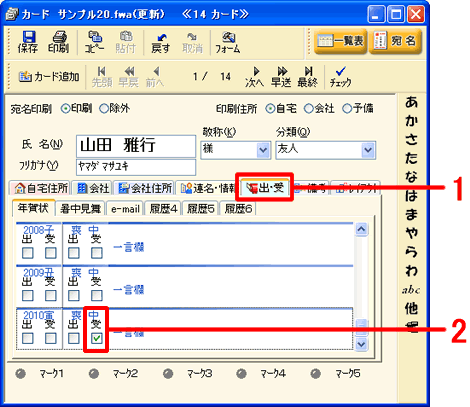Check the 2008 出 checkbox

point(28,253)
